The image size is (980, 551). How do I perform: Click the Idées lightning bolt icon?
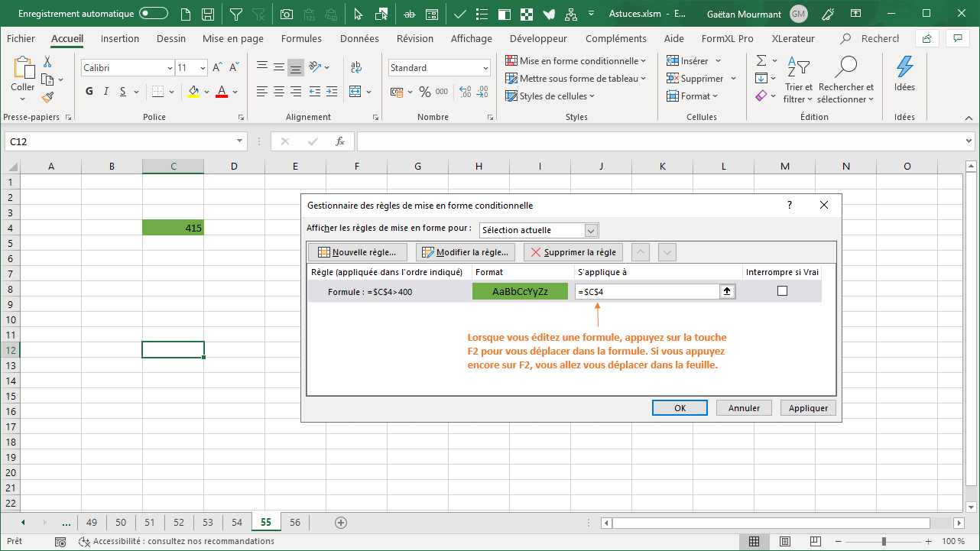[904, 68]
